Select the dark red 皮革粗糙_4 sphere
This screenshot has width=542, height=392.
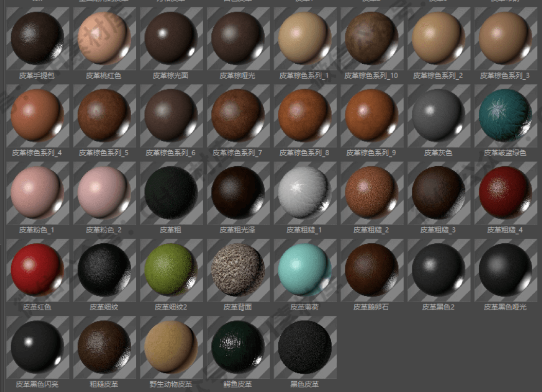pyautogui.click(x=505, y=193)
